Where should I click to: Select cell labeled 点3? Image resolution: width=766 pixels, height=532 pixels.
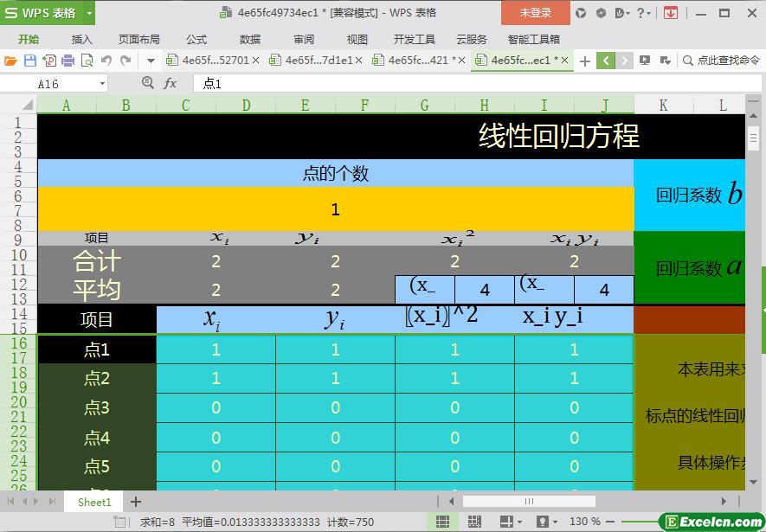pos(96,408)
